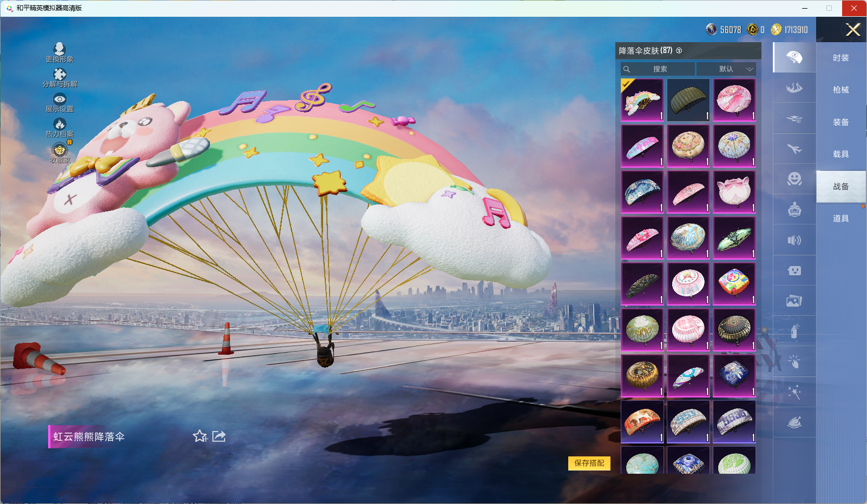The width and height of the screenshot is (867, 504).
Task: Open 分解与拆解 puzzle piece icon
Action: [60, 75]
